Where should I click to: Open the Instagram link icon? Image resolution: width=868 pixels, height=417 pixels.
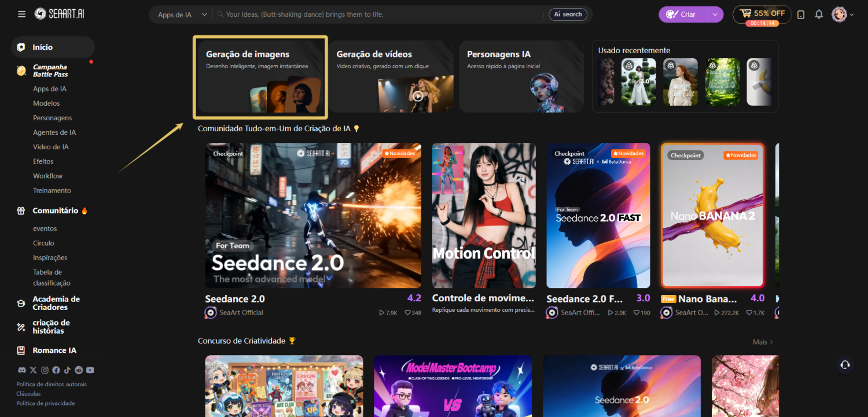coord(45,370)
